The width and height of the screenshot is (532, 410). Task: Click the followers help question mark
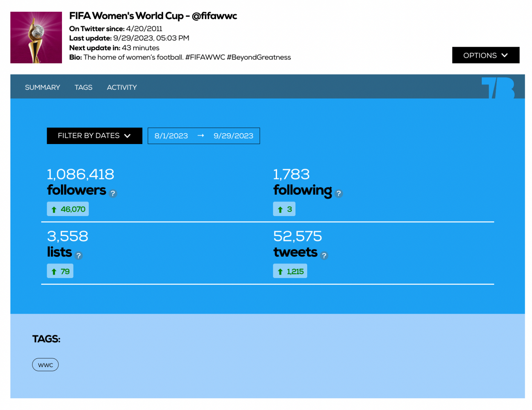click(113, 194)
